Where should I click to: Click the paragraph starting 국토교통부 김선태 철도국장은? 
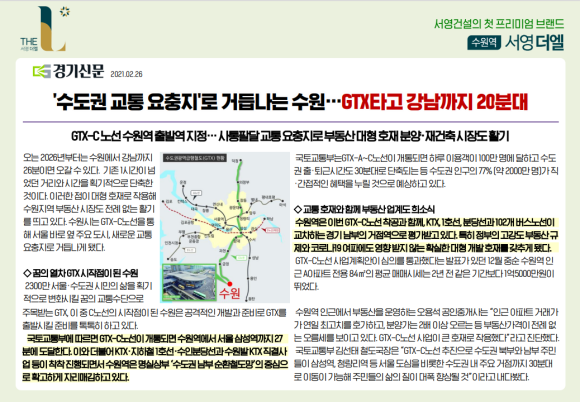tap(424, 364)
